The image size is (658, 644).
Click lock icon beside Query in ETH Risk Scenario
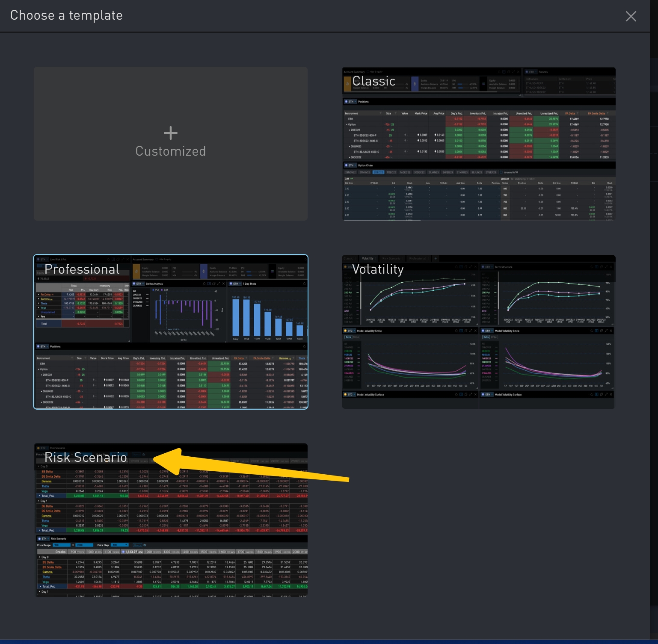pyautogui.click(x=145, y=545)
